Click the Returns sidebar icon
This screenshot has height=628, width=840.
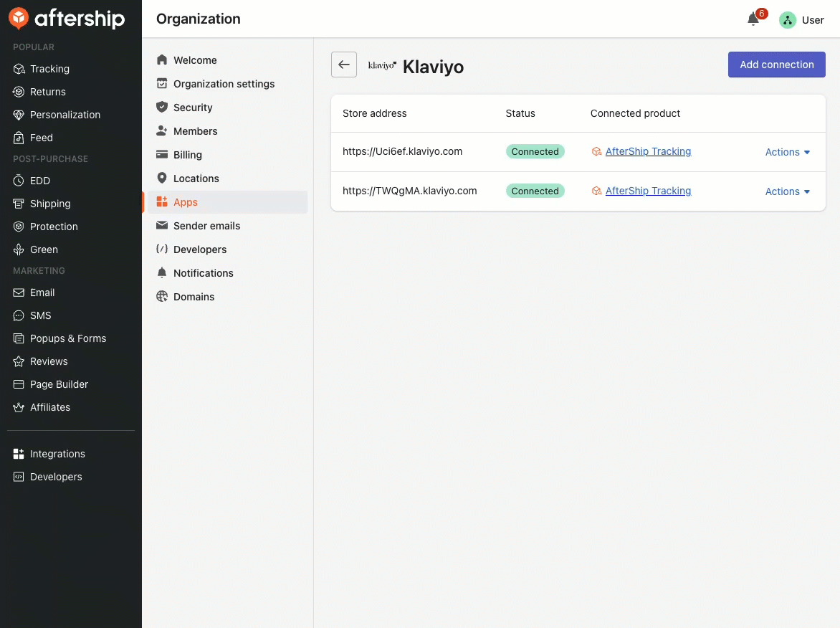[19, 92]
